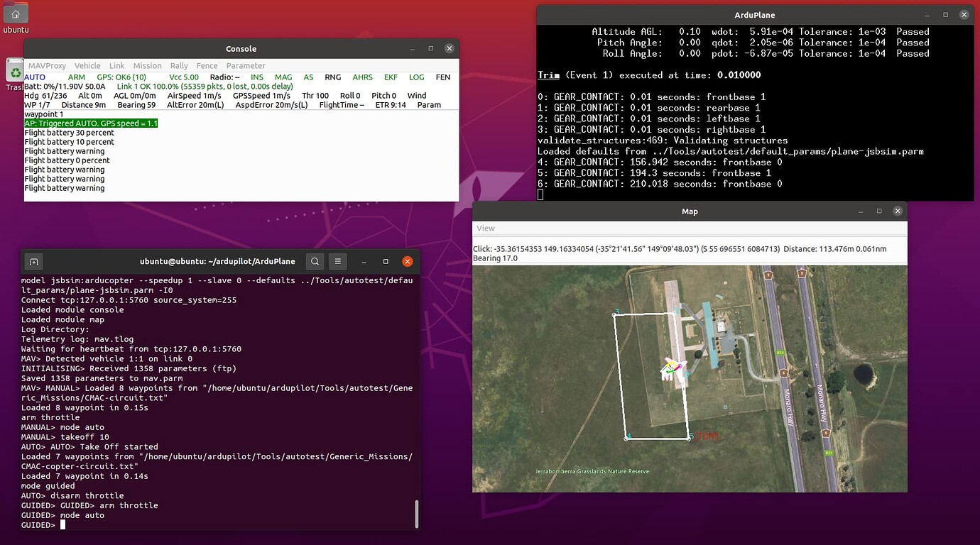Click the search icon in terminal titlebar
The height and width of the screenshot is (545, 980).
click(315, 261)
